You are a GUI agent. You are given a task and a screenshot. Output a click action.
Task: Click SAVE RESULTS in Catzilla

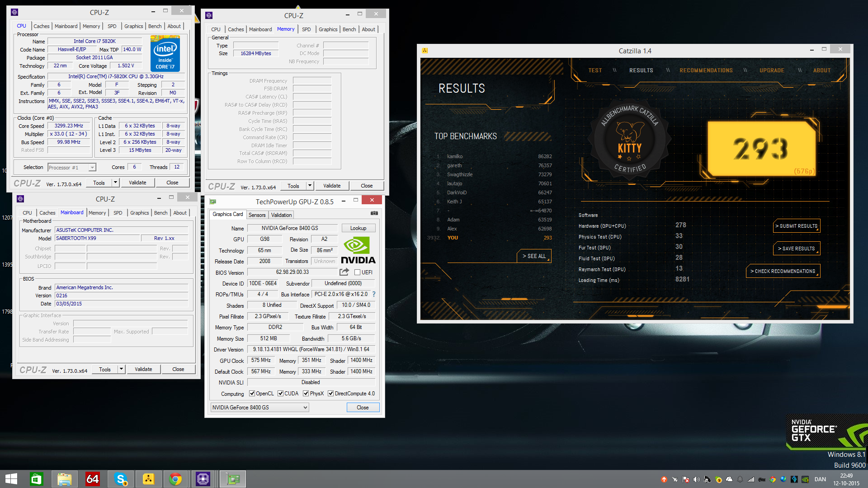click(796, 249)
